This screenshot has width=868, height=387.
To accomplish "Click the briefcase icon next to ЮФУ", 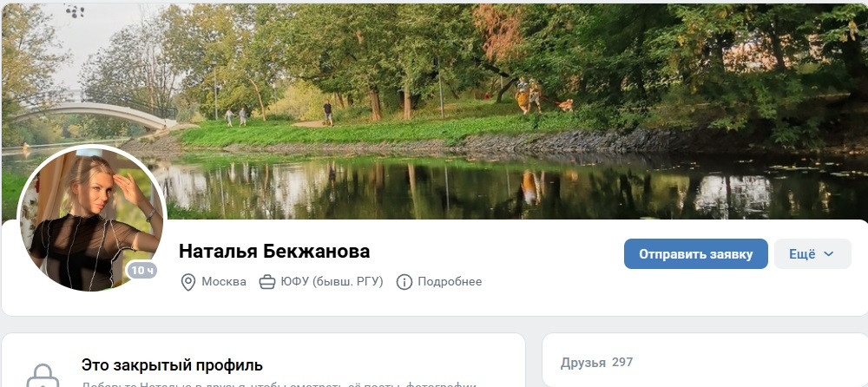I will pos(267,282).
